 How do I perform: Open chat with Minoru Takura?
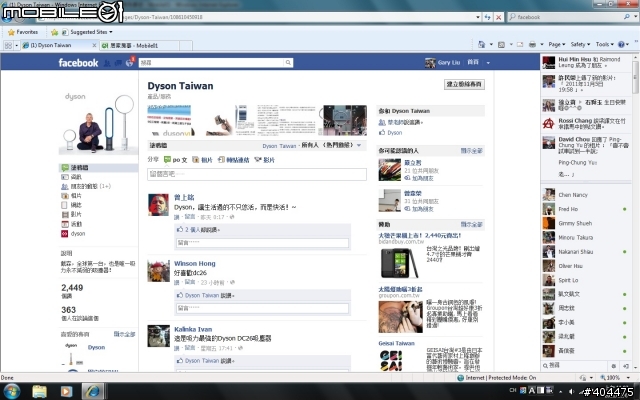tap(585, 238)
